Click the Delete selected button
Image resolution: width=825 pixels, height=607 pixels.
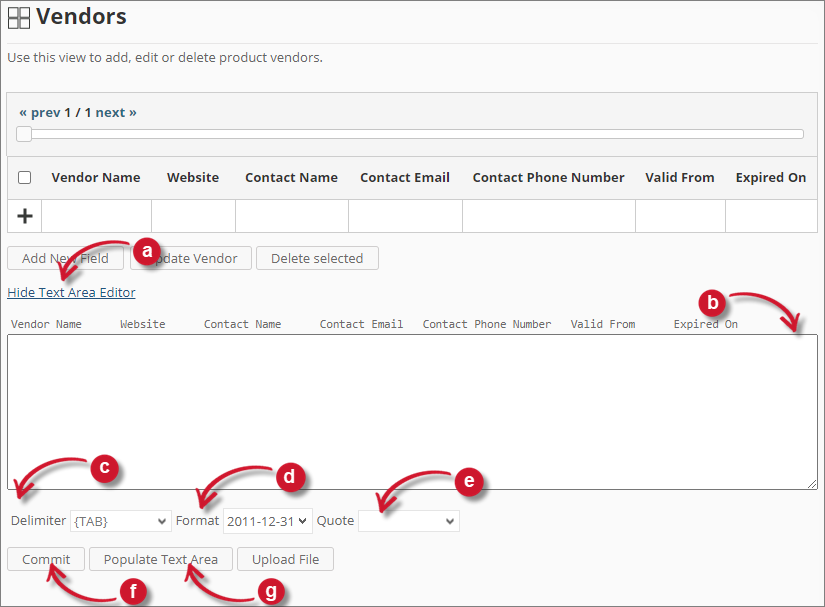[317, 258]
